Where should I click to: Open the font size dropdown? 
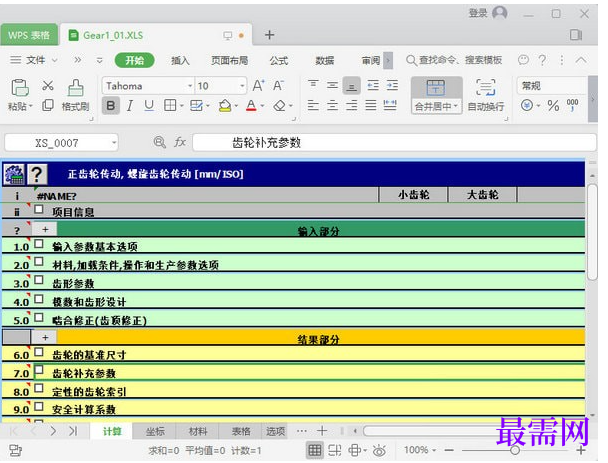point(242,86)
